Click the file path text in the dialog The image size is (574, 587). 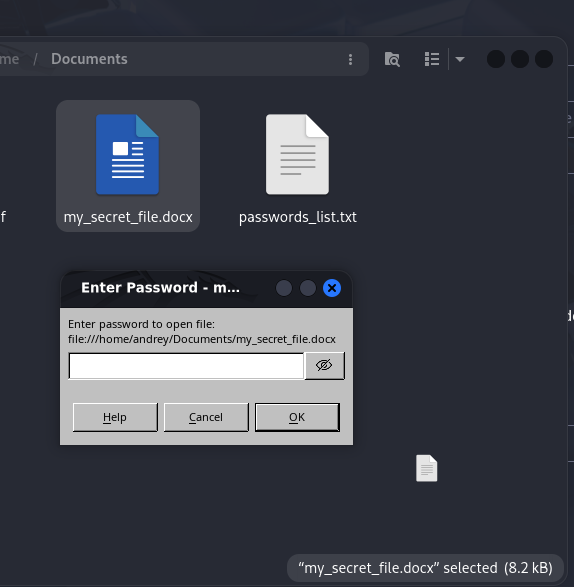coord(202,339)
